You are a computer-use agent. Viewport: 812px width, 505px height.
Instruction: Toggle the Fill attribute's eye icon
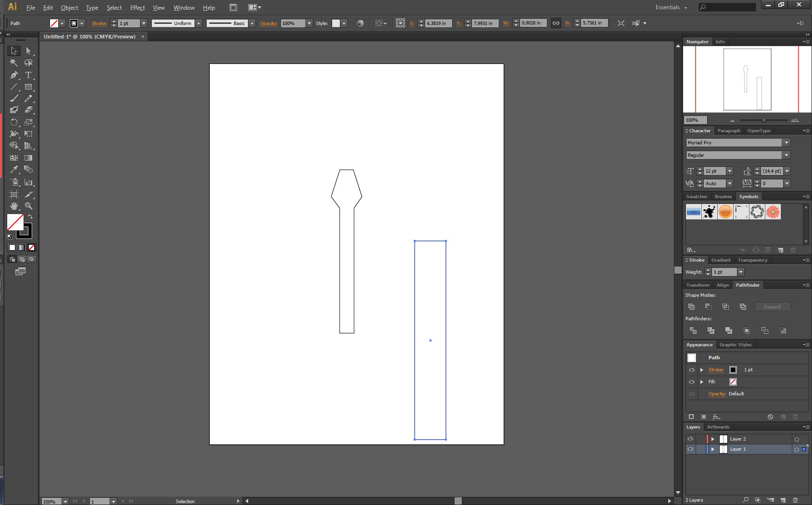coord(691,381)
